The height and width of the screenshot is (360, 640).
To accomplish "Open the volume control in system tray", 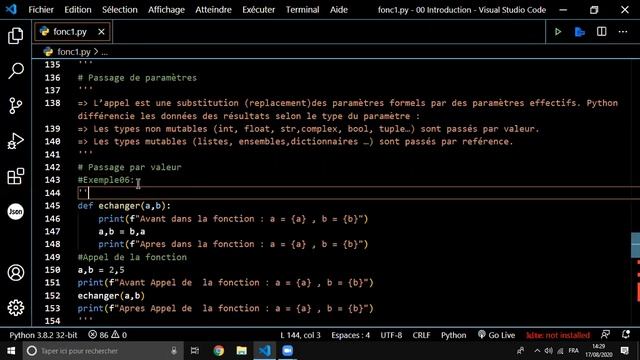I will coord(549,351).
